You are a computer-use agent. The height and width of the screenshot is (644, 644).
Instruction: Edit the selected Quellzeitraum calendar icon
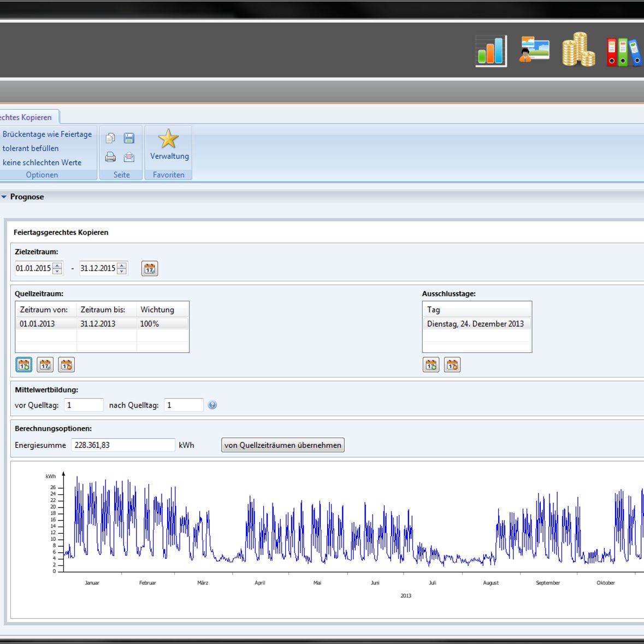pyautogui.click(x=45, y=365)
